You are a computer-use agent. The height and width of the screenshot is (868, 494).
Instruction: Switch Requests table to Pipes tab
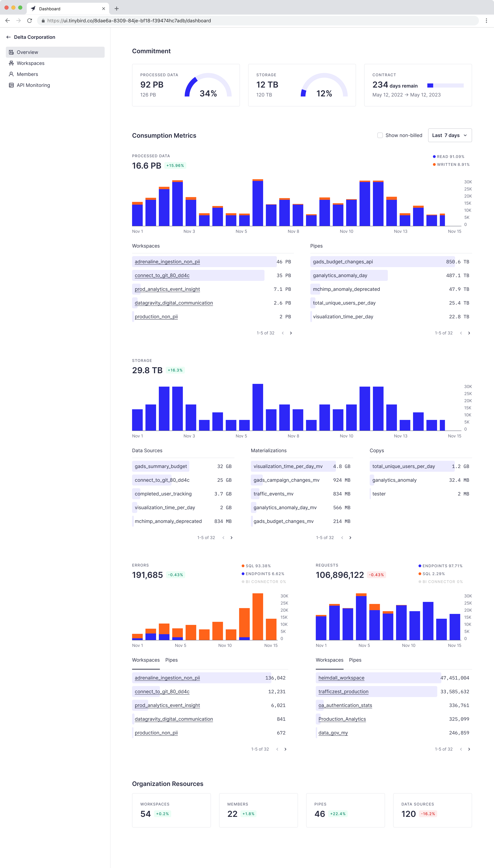pos(355,660)
